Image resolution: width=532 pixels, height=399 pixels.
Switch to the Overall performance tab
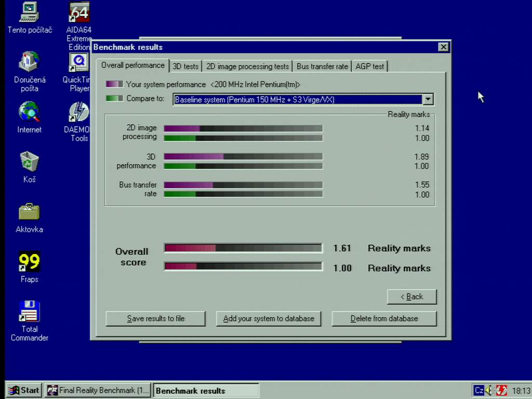click(132, 65)
